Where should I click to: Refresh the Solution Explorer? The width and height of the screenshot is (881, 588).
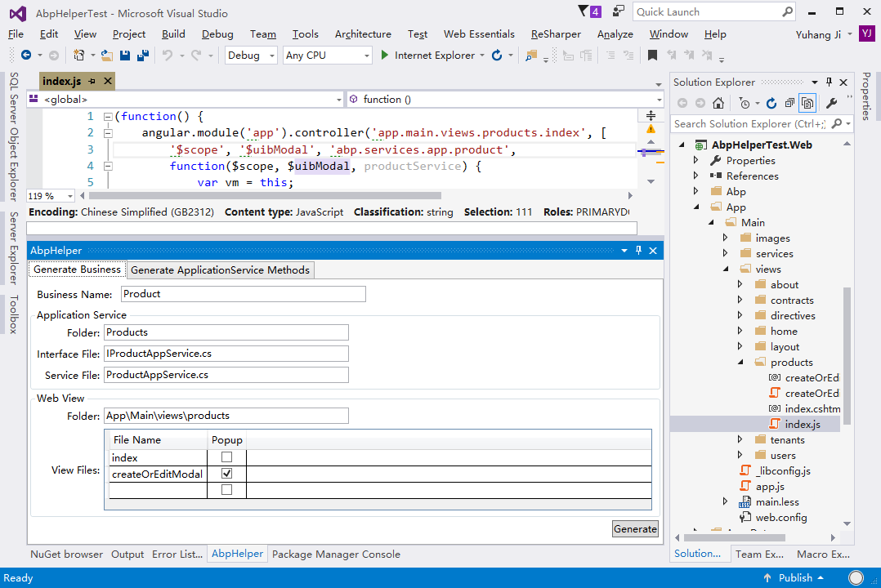[x=771, y=103]
